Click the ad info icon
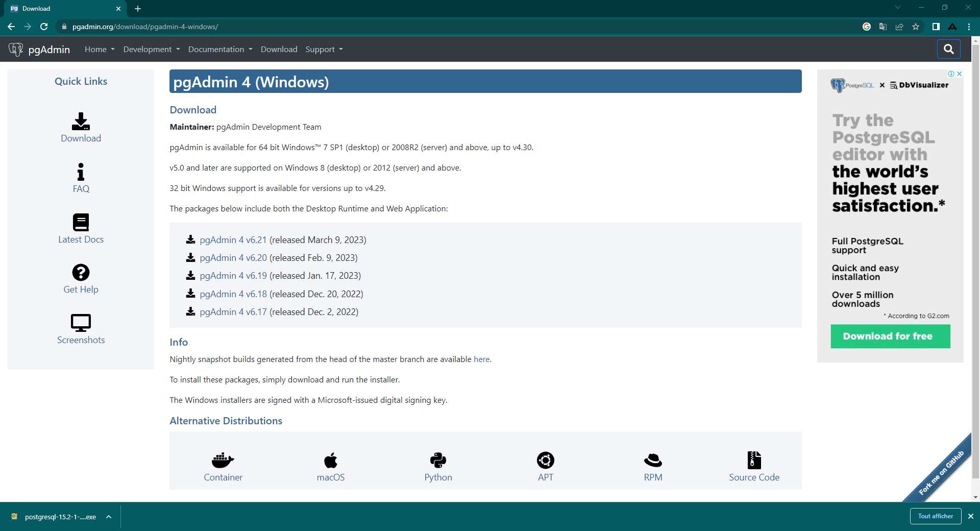This screenshot has height=531, width=980. [x=951, y=74]
